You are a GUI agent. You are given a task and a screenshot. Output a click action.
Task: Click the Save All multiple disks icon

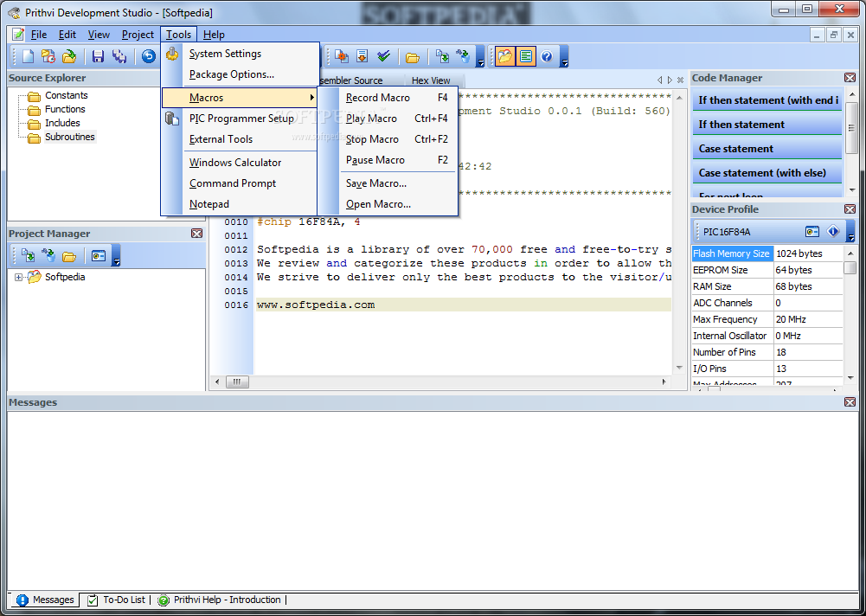coord(119,55)
